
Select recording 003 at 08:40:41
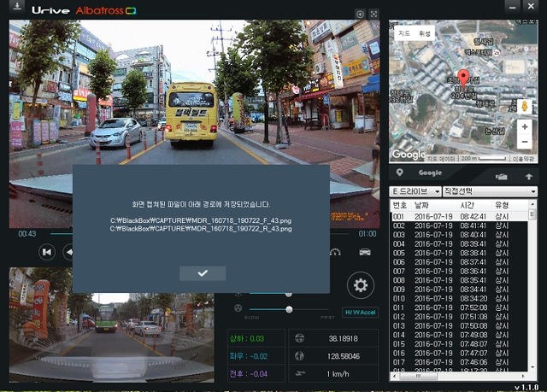(459, 235)
